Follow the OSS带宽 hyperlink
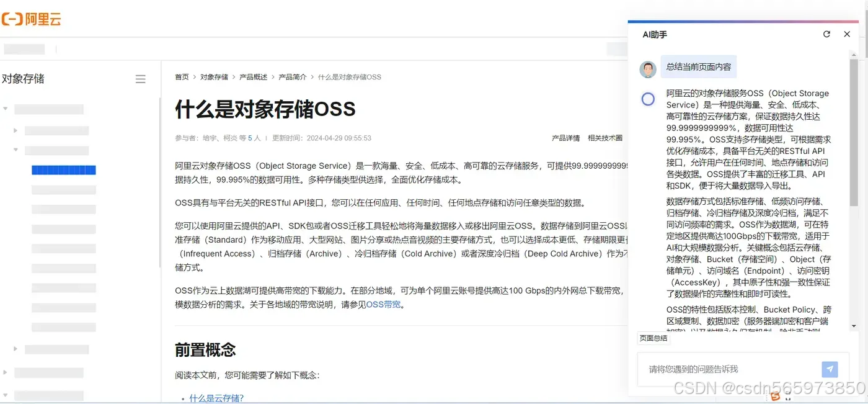Screen dimensions: 868x404 pyautogui.click(x=383, y=305)
